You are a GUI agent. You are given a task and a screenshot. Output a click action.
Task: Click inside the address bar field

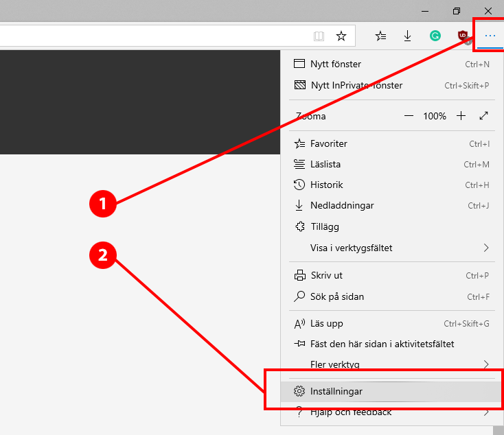pyautogui.click(x=151, y=36)
